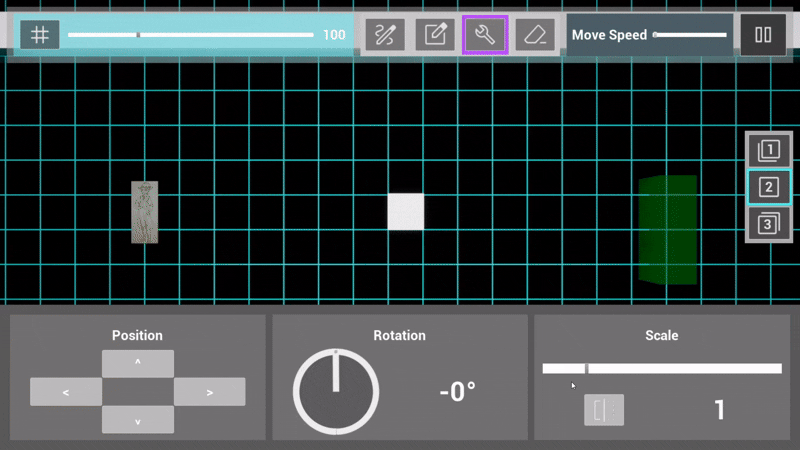Viewport: 800px width, 450px height.
Task: Click the rotation dial
Action: (336, 392)
